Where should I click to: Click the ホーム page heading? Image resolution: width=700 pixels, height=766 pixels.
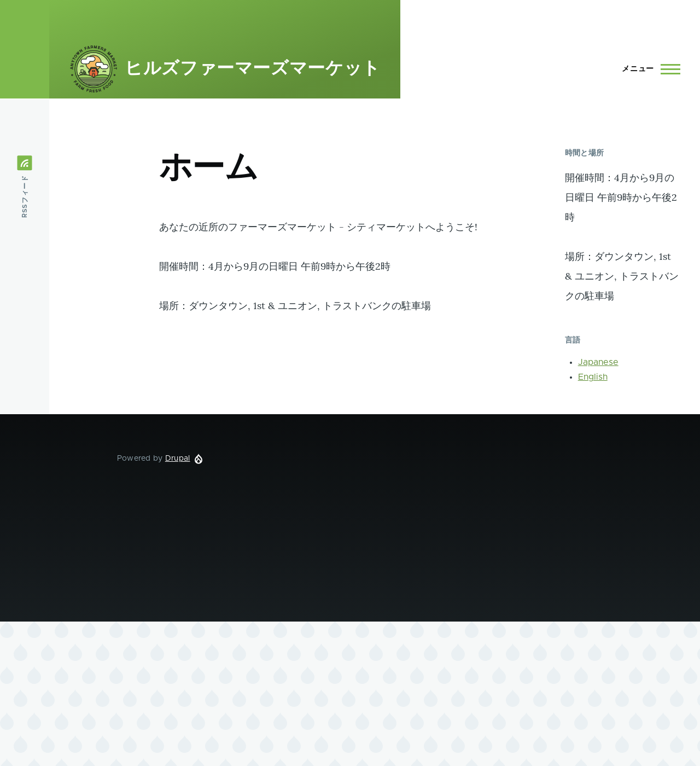click(208, 167)
